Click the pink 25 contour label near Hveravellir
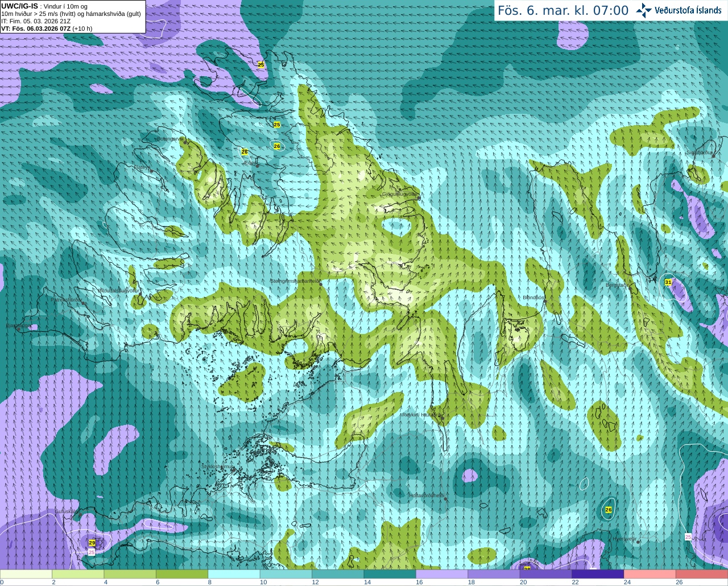The width and height of the screenshot is (728, 586). [688, 537]
